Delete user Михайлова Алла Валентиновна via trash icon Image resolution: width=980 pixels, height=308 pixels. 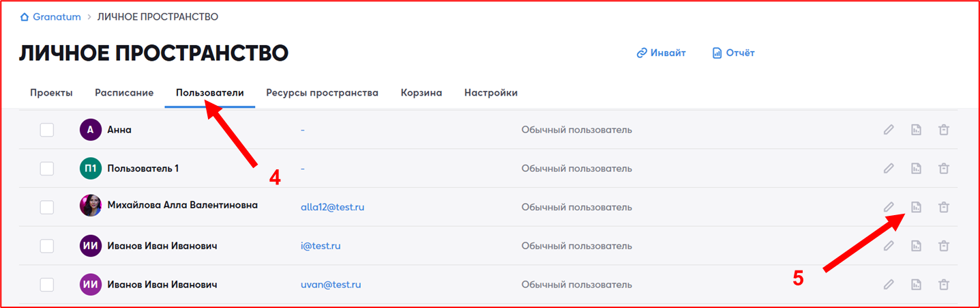tap(944, 207)
